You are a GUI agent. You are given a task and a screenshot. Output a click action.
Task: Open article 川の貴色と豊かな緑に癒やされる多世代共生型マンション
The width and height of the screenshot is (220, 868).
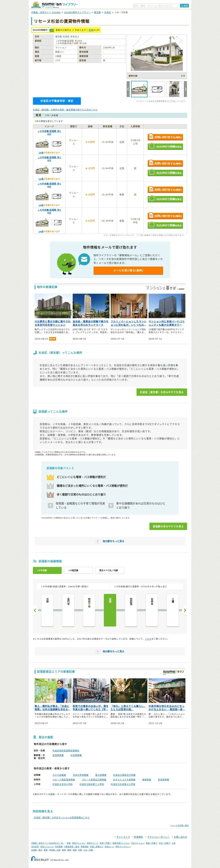pyautogui.click(x=52, y=323)
